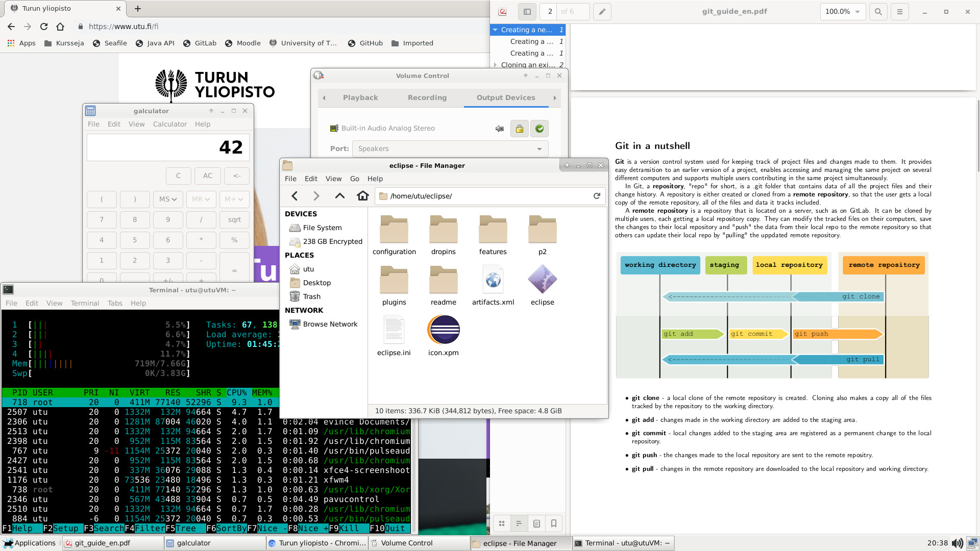980x551 pixels.
Task: Show annotations view in PDF sidebar
Action: [x=536, y=523]
